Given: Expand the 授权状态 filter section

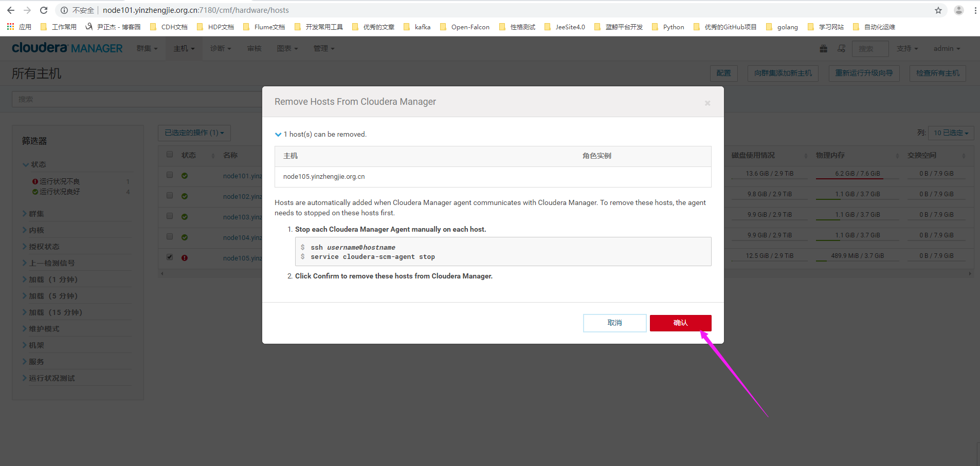Looking at the screenshot, I should tap(41, 247).
